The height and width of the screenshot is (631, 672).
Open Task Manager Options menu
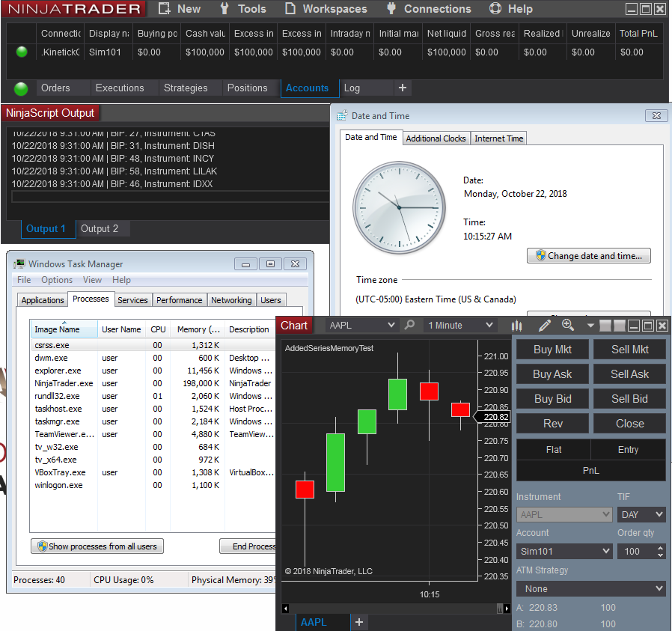[x=57, y=280]
